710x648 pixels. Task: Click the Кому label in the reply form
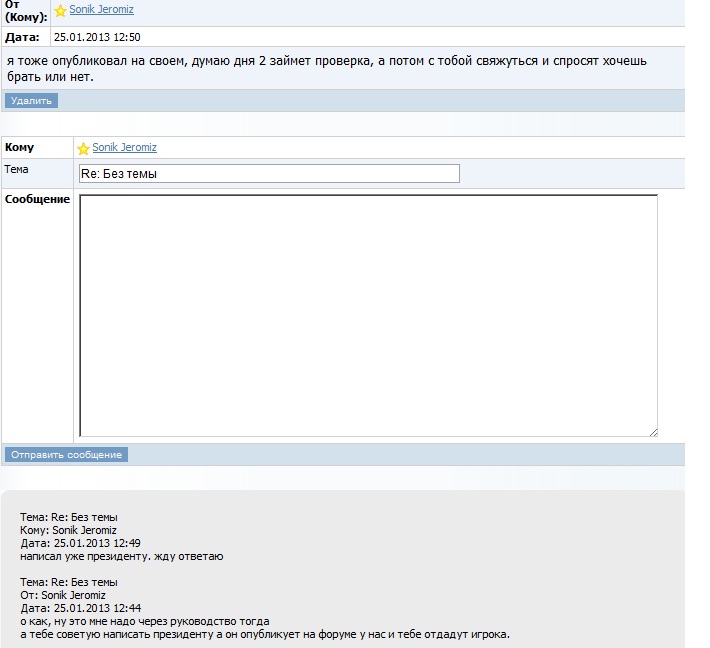(x=20, y=148)
